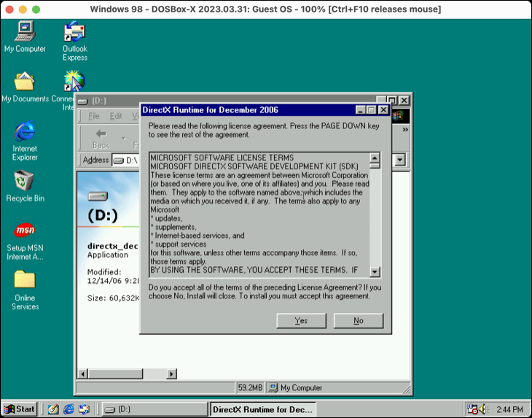This screenshot has height=418, width=532.
Task: Open Edit menu in D: window
Action: 116,117
